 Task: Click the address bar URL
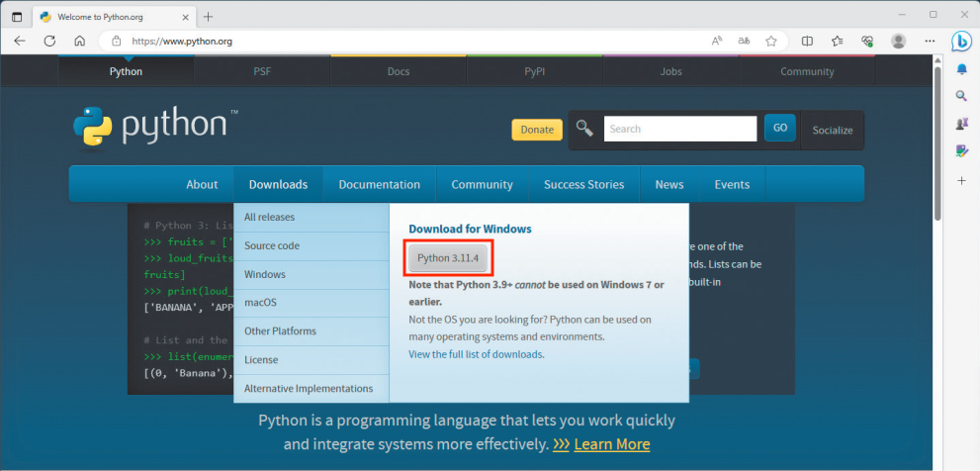[182, 42]
